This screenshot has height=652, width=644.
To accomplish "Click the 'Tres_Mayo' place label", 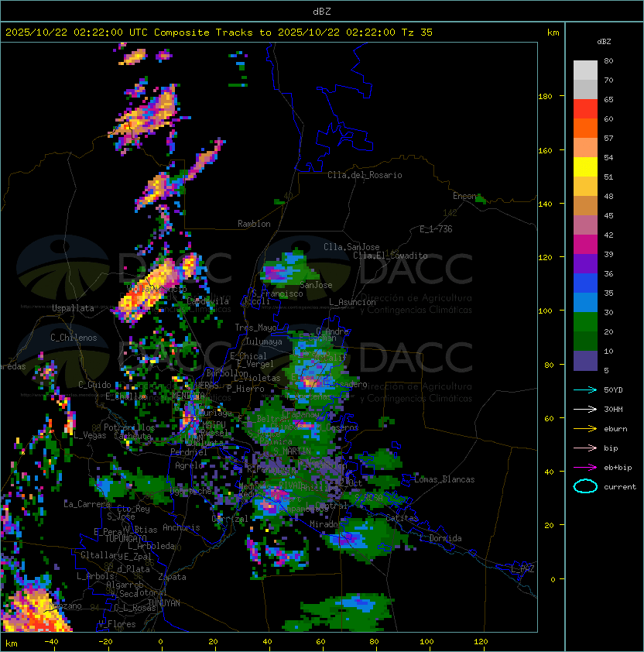I will (x=255, y=328).
